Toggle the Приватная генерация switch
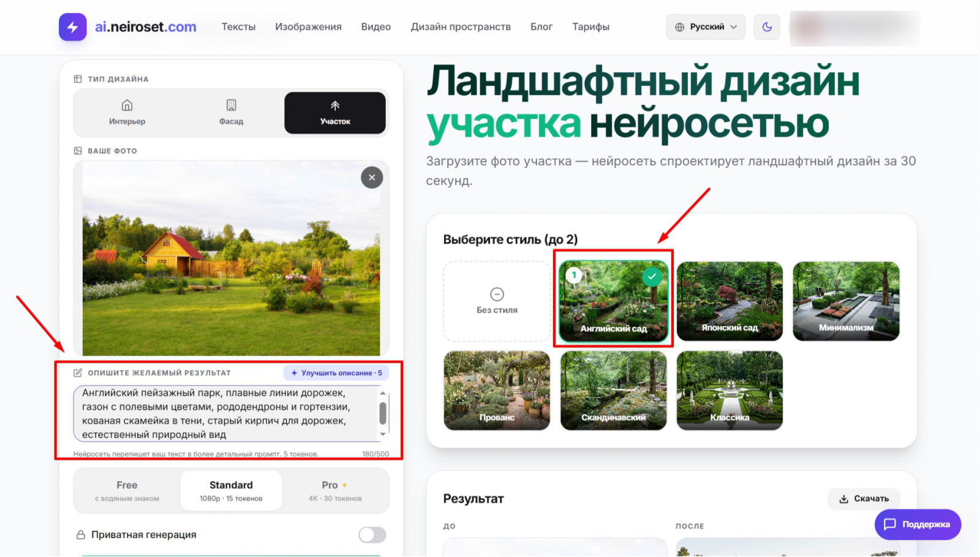 (x=372, y=534)
